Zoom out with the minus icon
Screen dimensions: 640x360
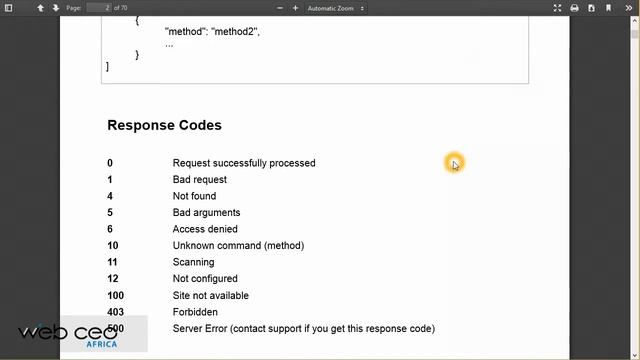pos(280,8)
